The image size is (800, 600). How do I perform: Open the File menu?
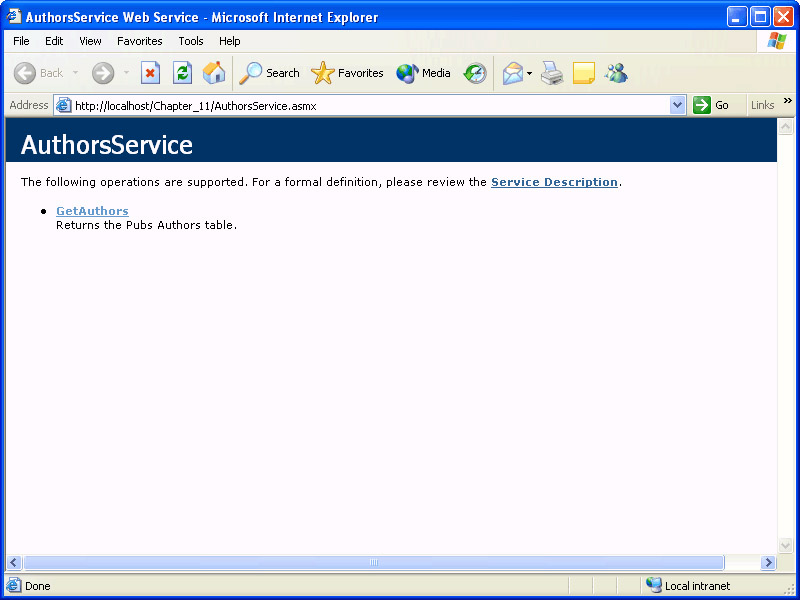[x=21, y=41]
